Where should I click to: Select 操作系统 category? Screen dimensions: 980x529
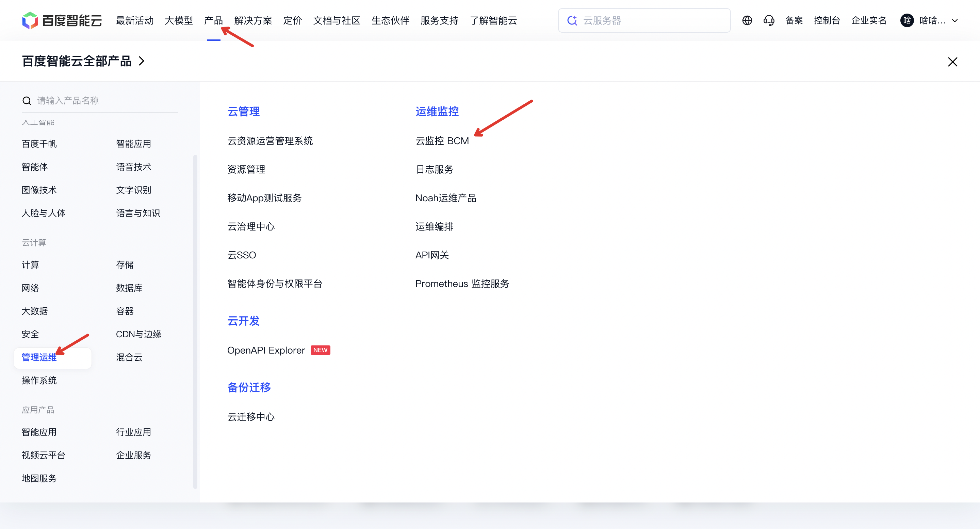(39, 381)
